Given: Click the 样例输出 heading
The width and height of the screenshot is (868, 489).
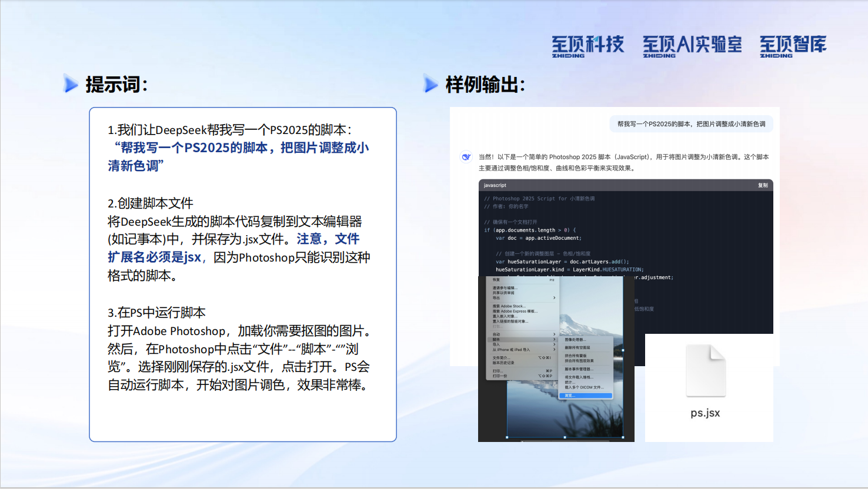Looking at the screenshot, I should tap(485, 85).
